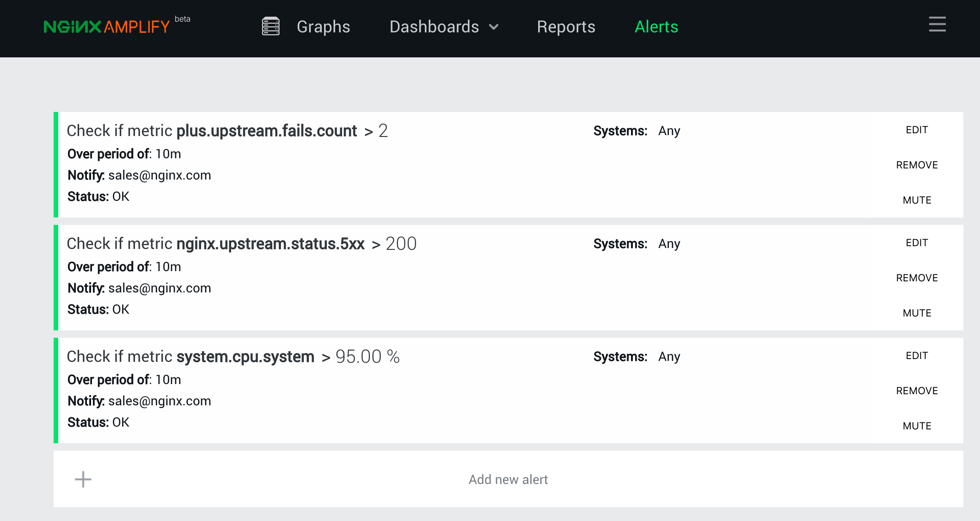
Task: Click the plus icon to add alert
Action: pos(83,479)
